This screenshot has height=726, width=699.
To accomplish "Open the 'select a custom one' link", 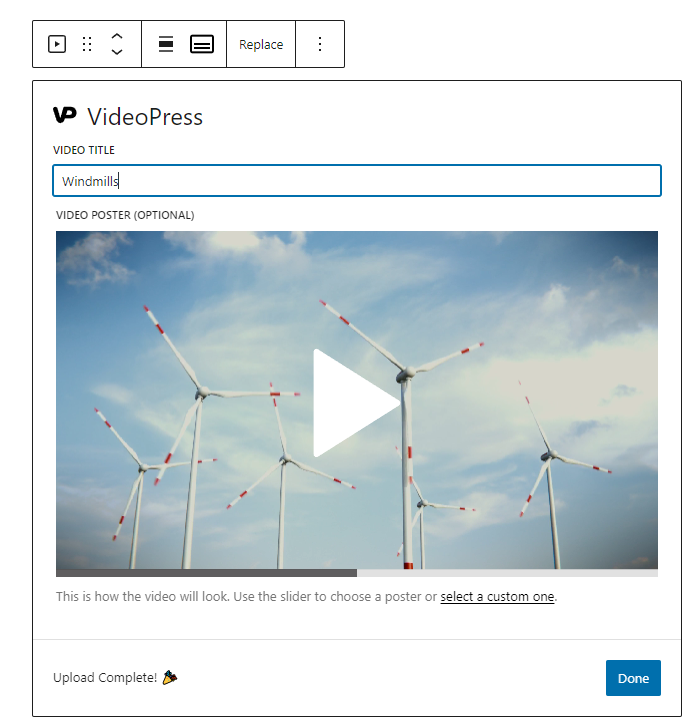I will click(497, 596).
